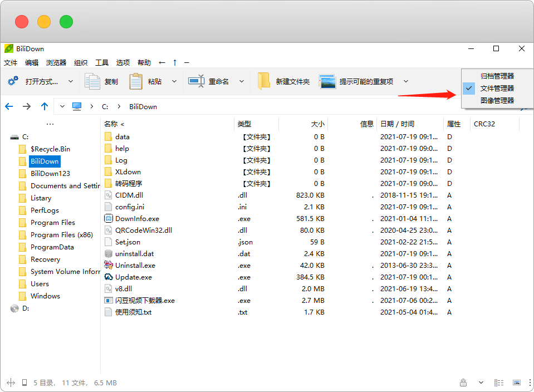The image size is (534, 392).
Task: Select the checked 文件管理器 mode option
Action: pyautogui.click(x=497, y=88)
